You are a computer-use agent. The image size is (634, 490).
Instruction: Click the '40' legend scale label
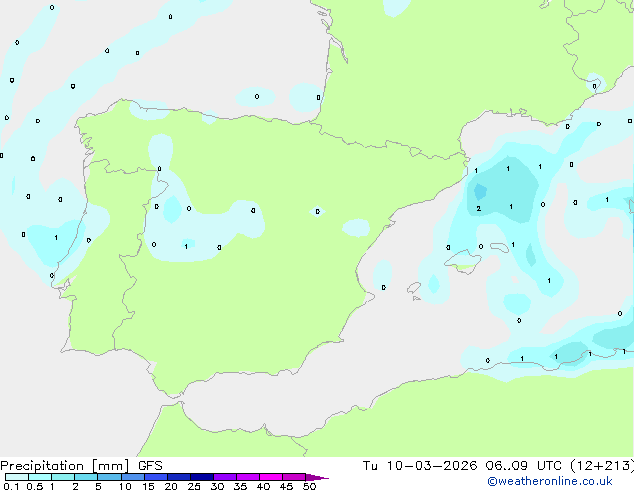coord(263,486)
